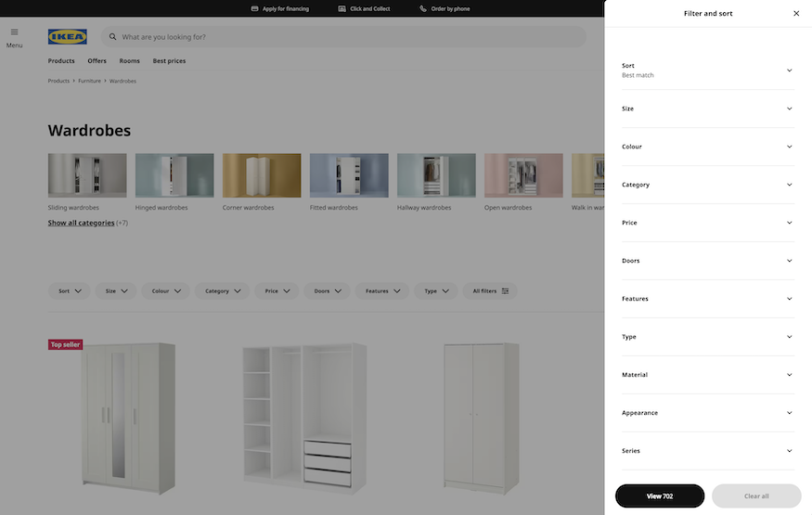Expand the Type filter section

pyautogui.click(x=708, y=337)
